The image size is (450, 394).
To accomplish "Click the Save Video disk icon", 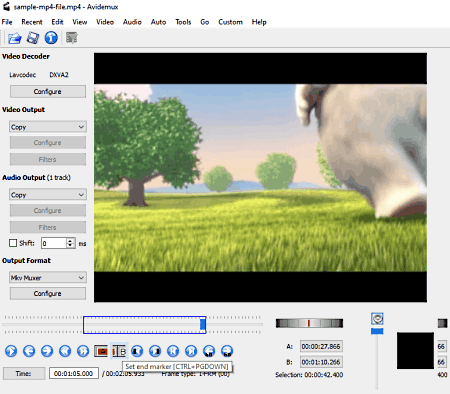I will [x=33, y=38].
